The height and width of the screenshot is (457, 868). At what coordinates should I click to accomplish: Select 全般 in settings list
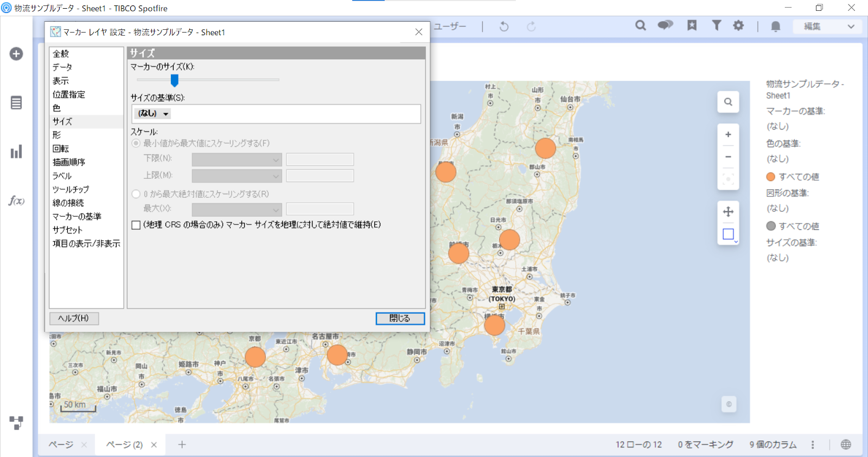point(61,54)
